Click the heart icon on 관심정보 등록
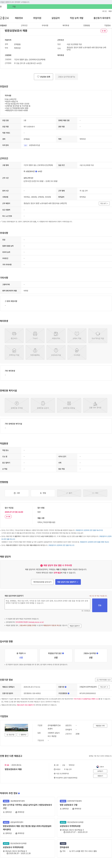 tap(38, 77)
